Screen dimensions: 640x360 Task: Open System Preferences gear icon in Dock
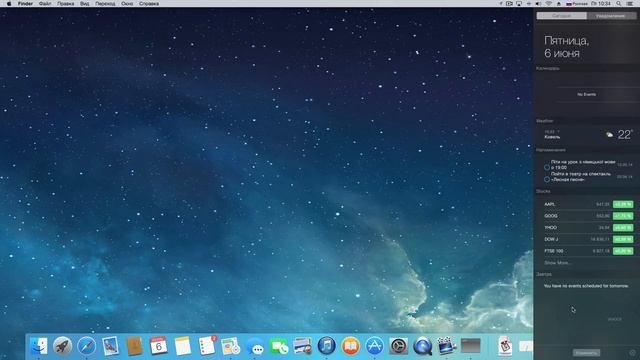398,346
